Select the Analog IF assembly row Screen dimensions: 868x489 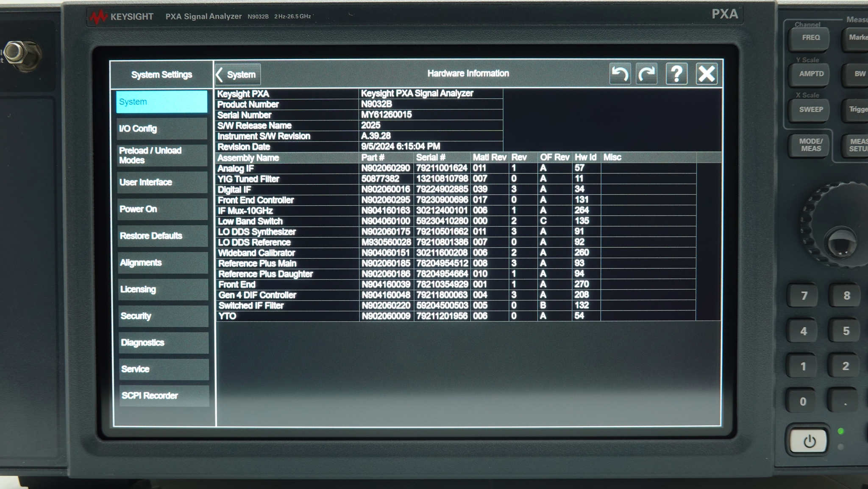[456, 168]
